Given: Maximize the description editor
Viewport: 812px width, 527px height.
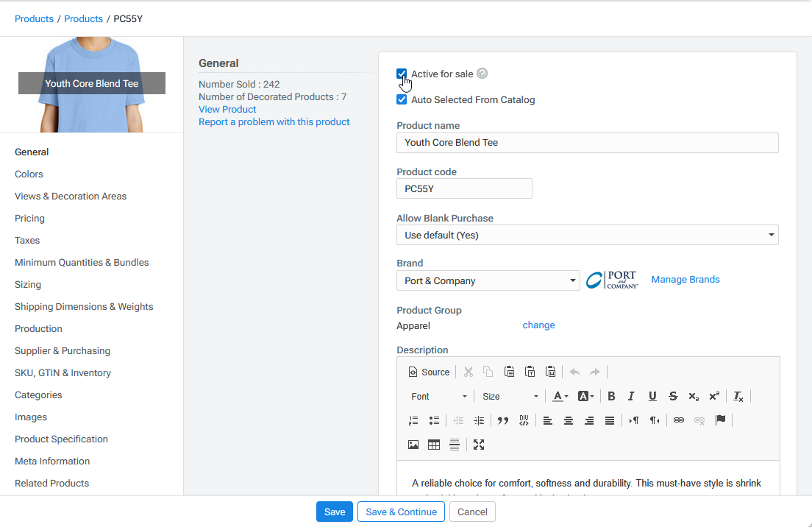Looking at the screenshot, I should coord(479,445).
